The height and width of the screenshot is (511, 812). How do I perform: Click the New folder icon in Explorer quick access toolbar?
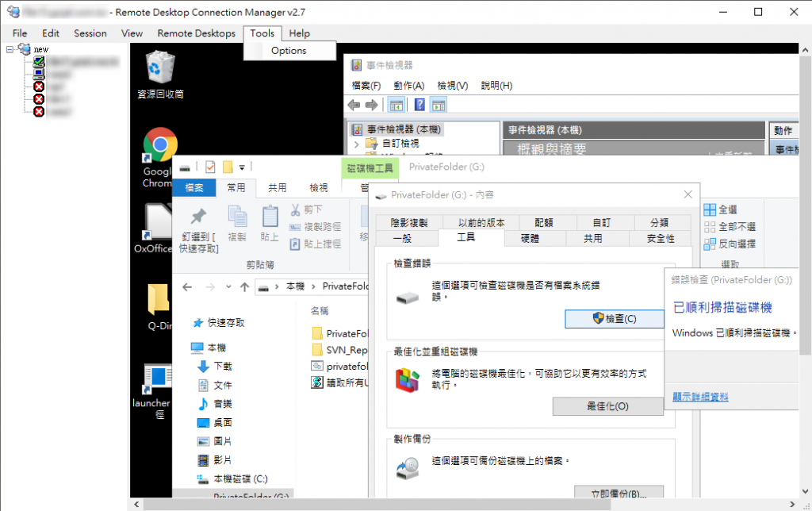(x=228, y=167)
